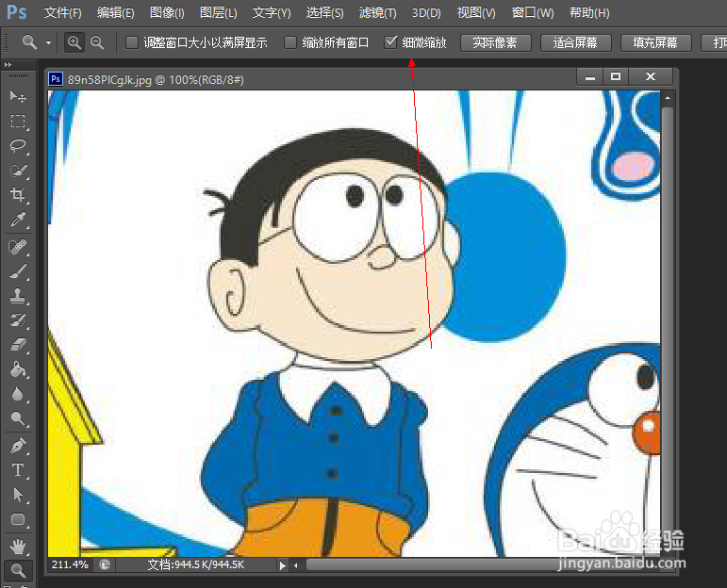Select the Path Selection tool

click(18, 495)
